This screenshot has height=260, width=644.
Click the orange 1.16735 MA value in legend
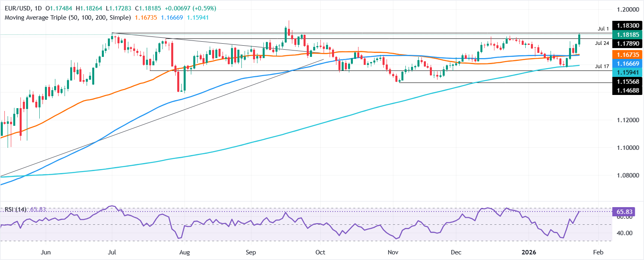(x=146, y=18)
